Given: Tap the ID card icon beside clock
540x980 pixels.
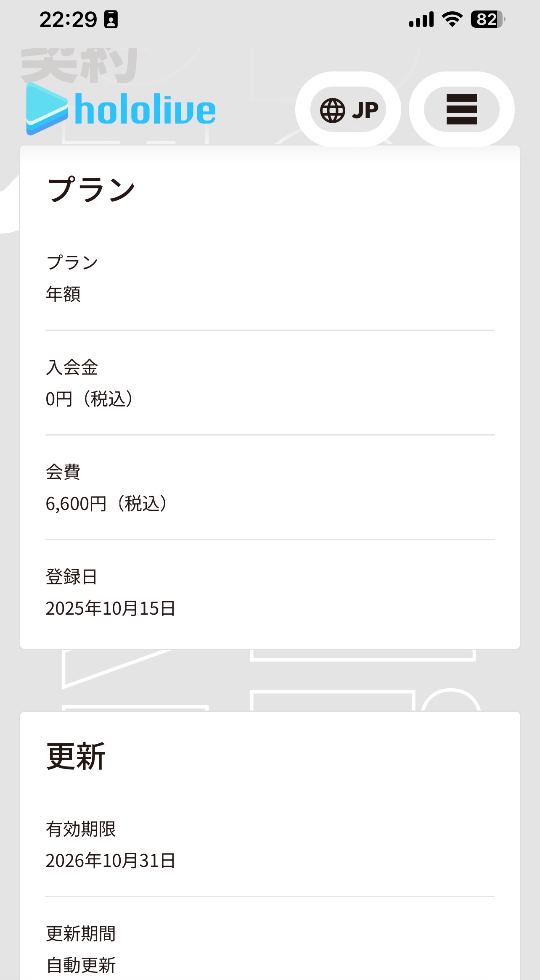Looking at the screenshot, I should 111,20.
